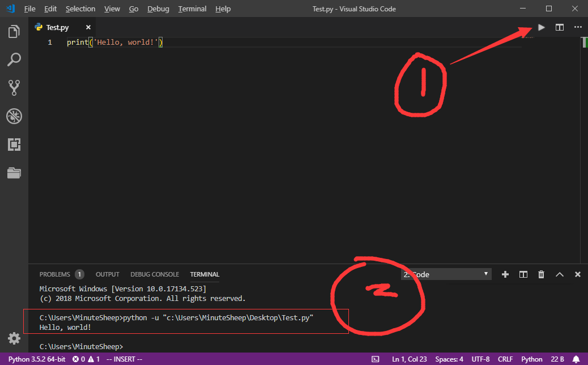The height and width of the screenshot is (365, 588).
Task: Click the Run Code play button
Action: click(542, 27)
